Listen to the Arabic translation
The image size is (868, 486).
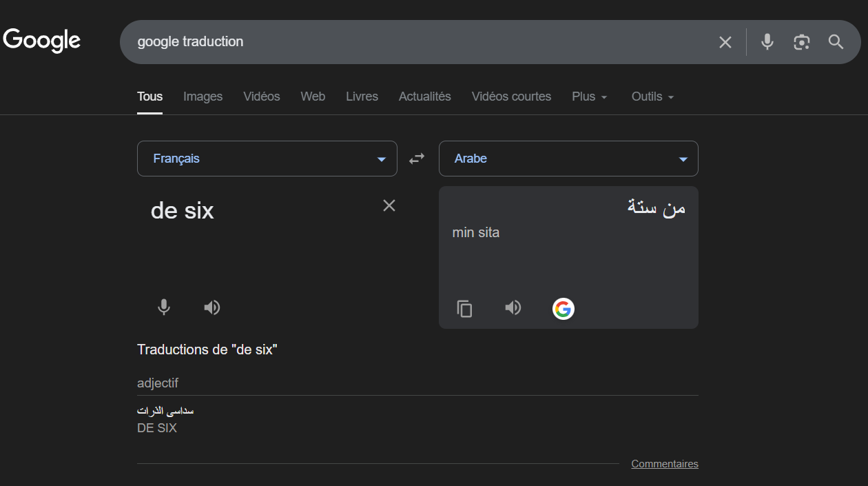(513, 307)
